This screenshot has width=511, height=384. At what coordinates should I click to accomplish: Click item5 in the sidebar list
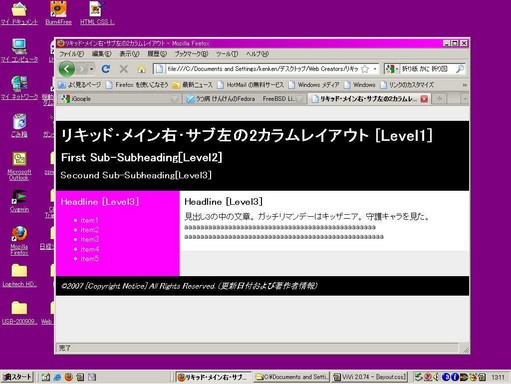click(90, 259)
